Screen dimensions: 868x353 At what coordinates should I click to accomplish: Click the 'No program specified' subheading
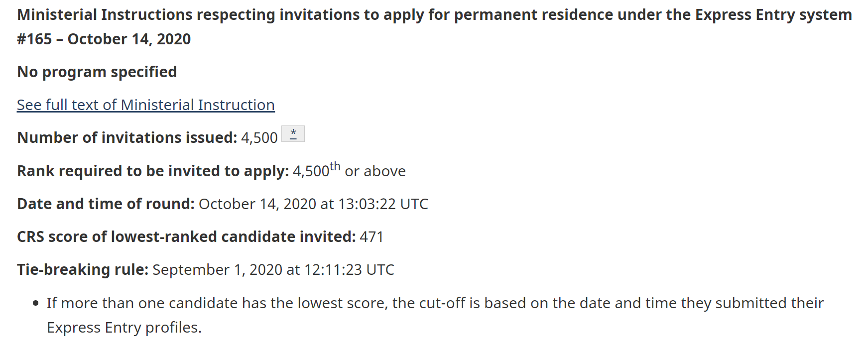tap(97, 72)
